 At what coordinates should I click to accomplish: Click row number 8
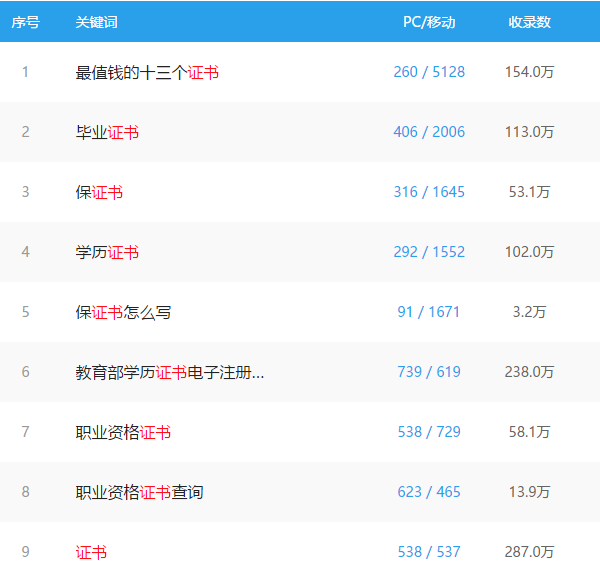[25, 492]
